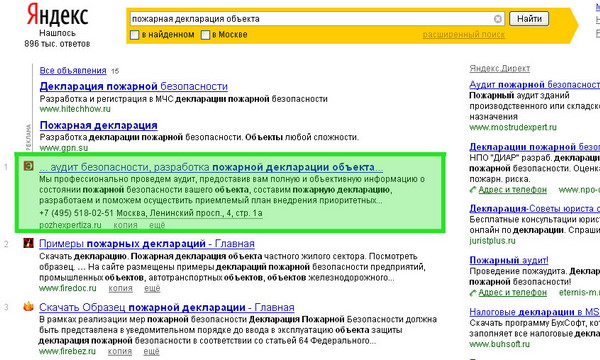Expand 'ещё' under firebez.ru result
The image size is (600, 360).
(151, 351)
